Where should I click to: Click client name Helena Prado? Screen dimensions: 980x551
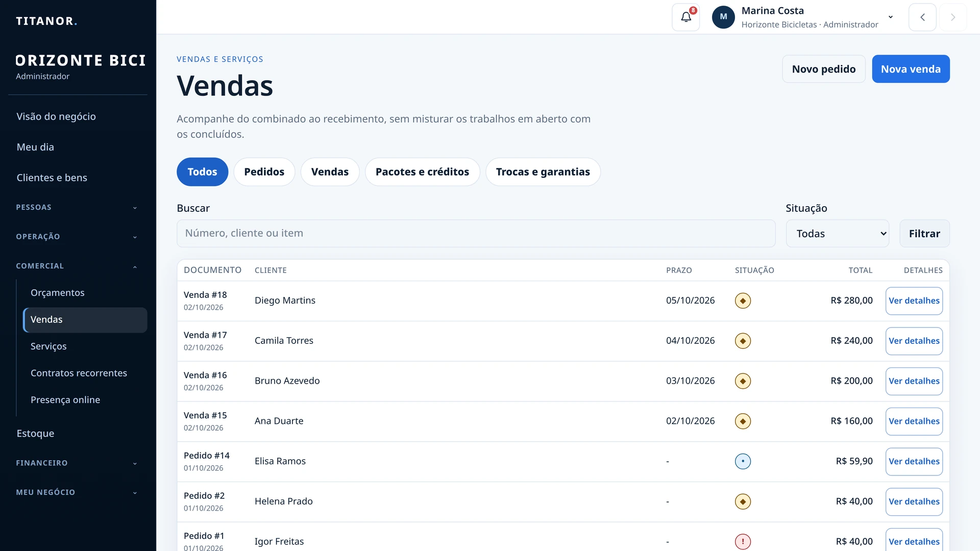click(x=283, y=502)
